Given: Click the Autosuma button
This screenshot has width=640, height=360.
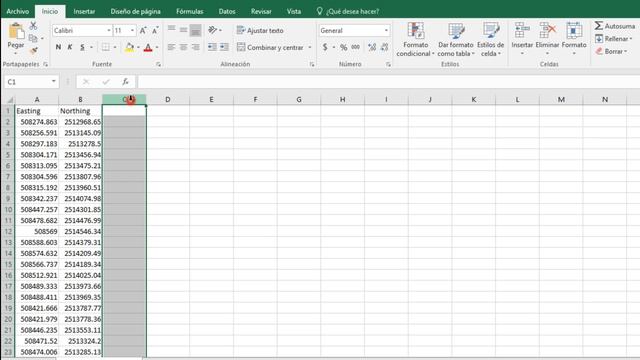Looking at the screenshot, I should [x=615, y=26].
